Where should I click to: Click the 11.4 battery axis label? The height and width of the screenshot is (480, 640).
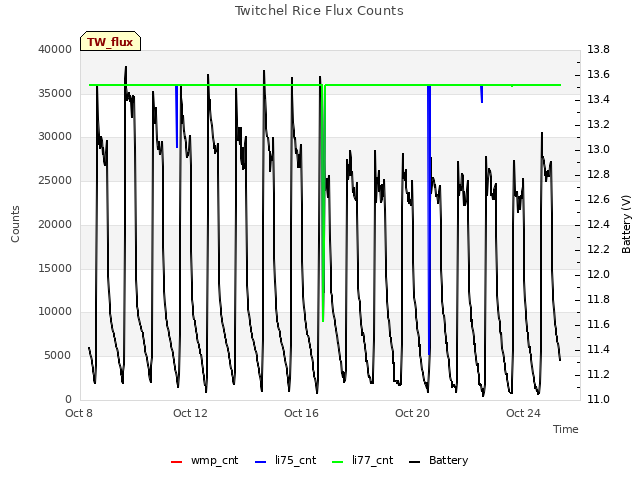tap(598, 349)
